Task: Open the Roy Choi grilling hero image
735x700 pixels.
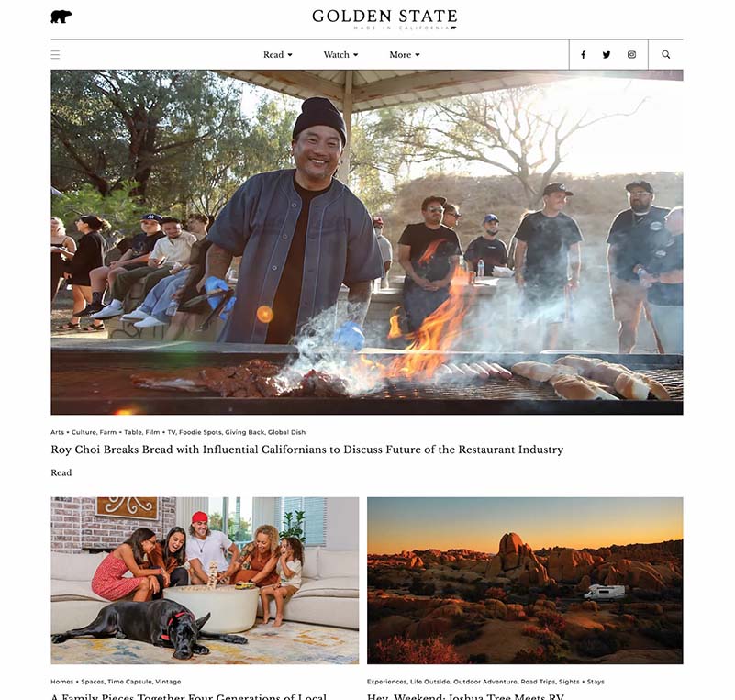Action: (367, 242)
